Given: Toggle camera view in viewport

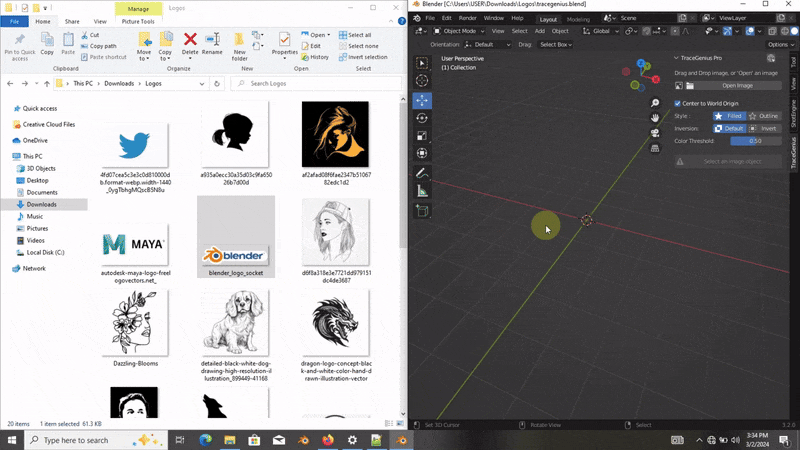Looking at the screenshot, I should click(655, 132).
